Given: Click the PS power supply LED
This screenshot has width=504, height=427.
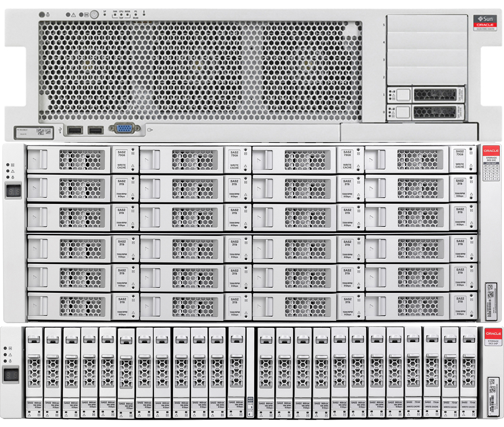Looking at the screenshot, I should (x=136, y=15).
